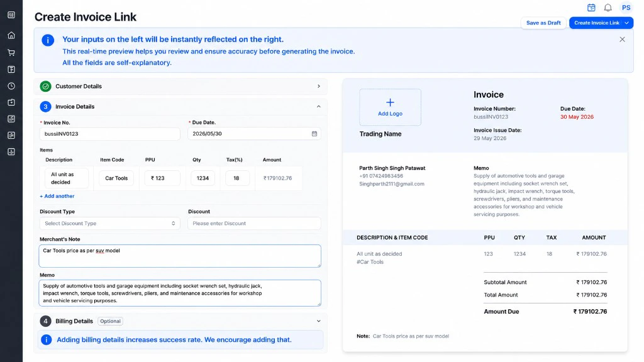Click the Customer Details section title
644x362 pixels.
coord(79,86)
